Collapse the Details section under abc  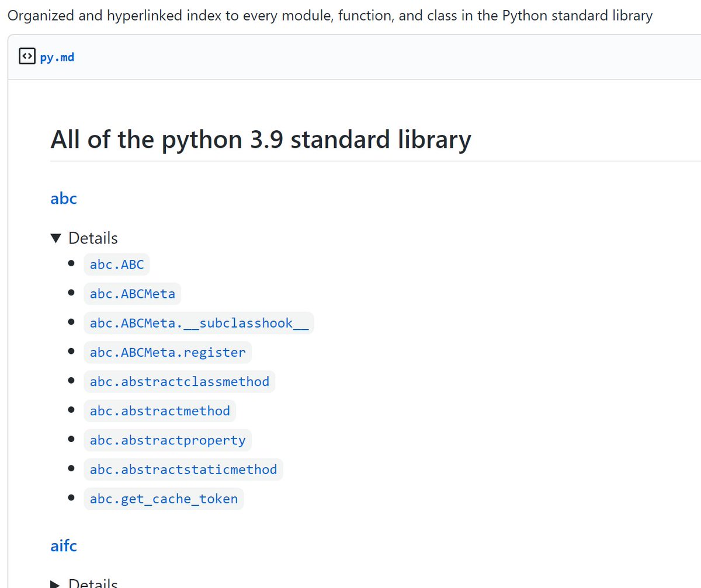coord(56,238)
